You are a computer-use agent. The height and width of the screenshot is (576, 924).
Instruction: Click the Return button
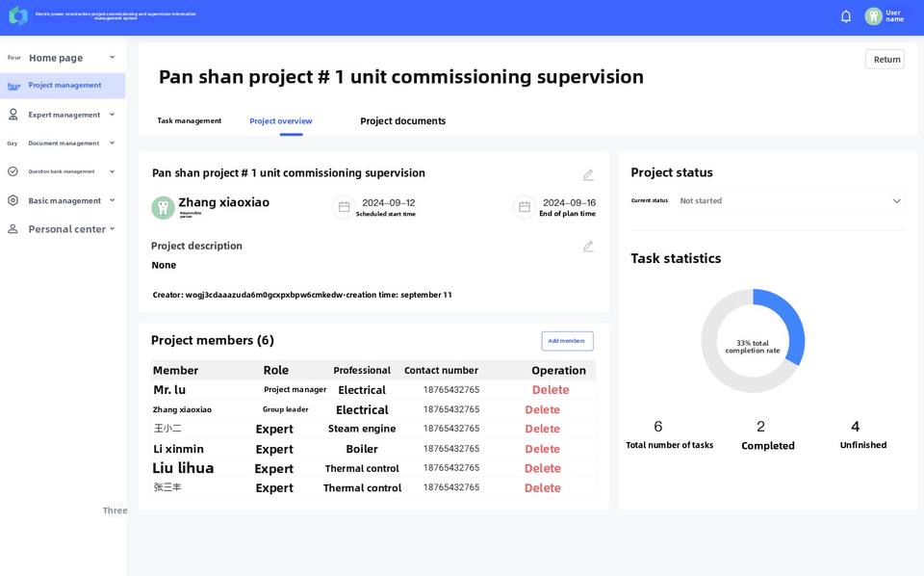pos(885,59)
